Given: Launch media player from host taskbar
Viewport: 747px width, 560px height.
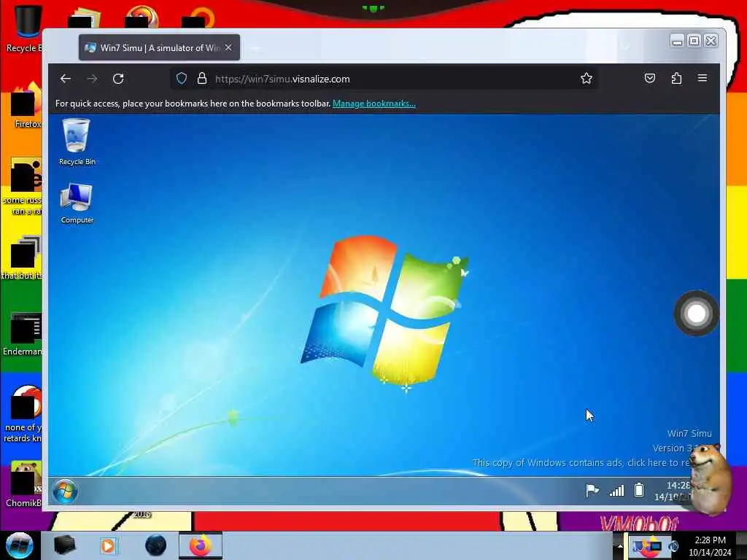Looking at the screenshot, I should (108, 545).
